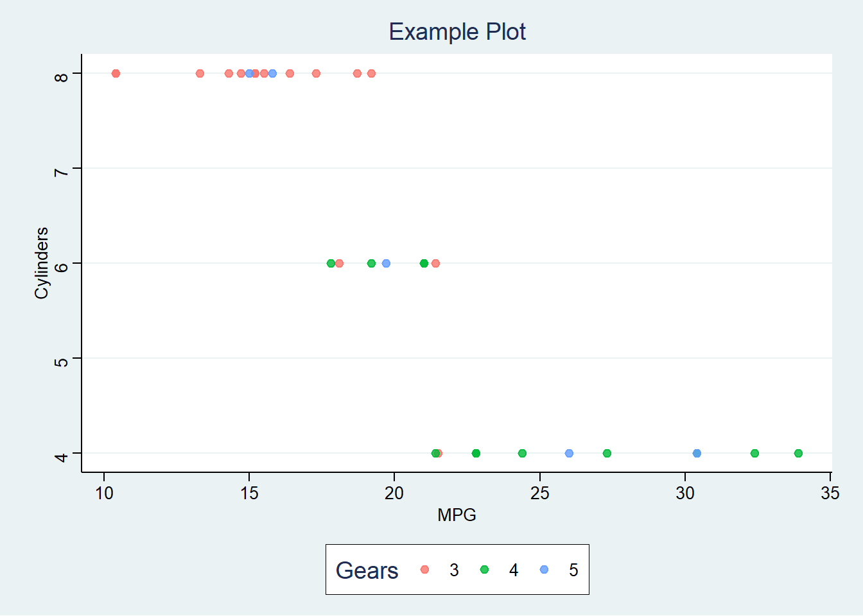Click the rightmost green point on the 4-cylinder row
Image resolution: width=863 pixels, height=616 pixels.
(798, 453)
